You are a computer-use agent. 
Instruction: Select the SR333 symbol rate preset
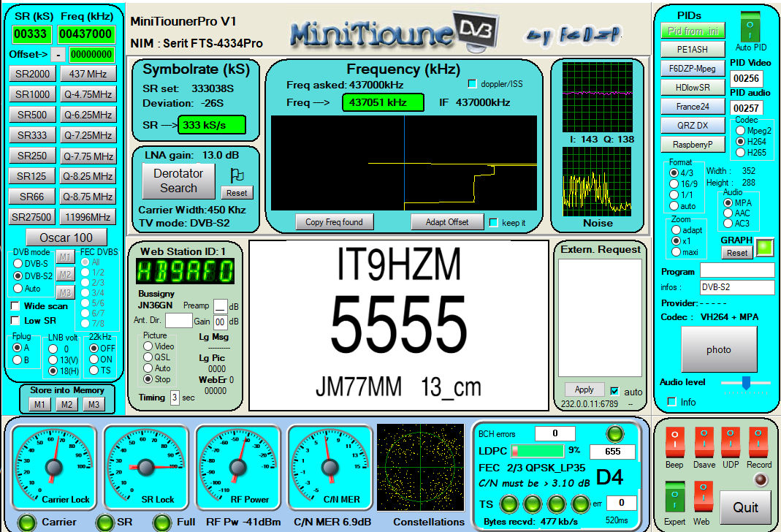[x=32, y=135]
